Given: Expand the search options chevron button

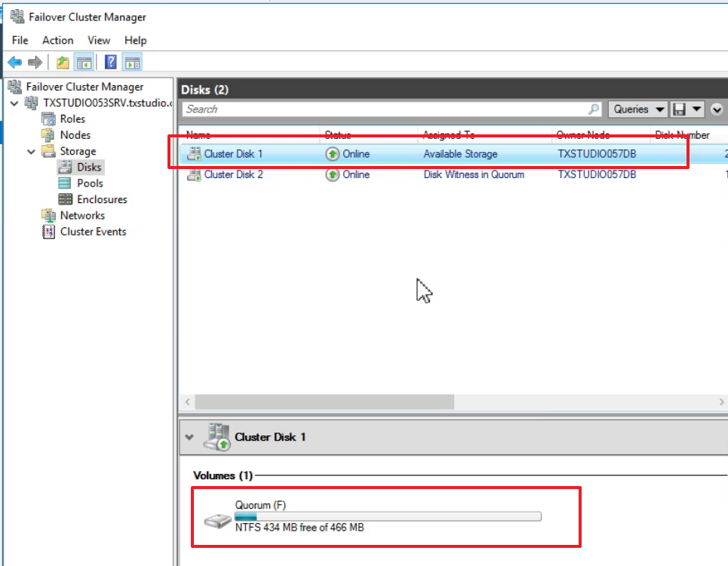Looking at the screenshot, I should click(717, 109).
